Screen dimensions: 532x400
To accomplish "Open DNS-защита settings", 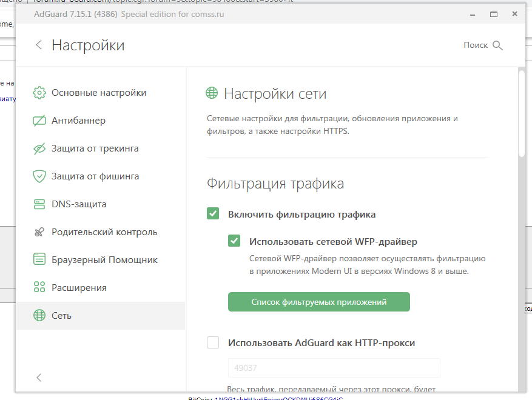I will [x=101, y=204].
